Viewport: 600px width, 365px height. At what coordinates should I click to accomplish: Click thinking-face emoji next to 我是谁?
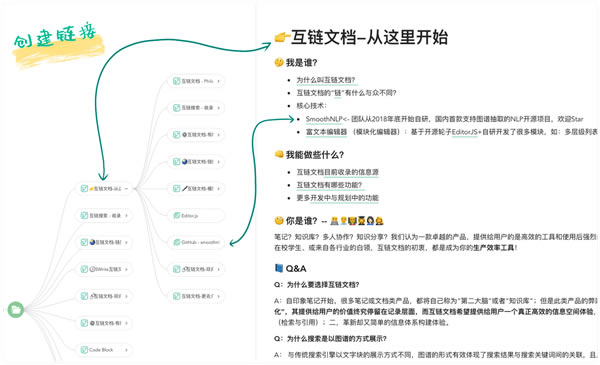279,62
